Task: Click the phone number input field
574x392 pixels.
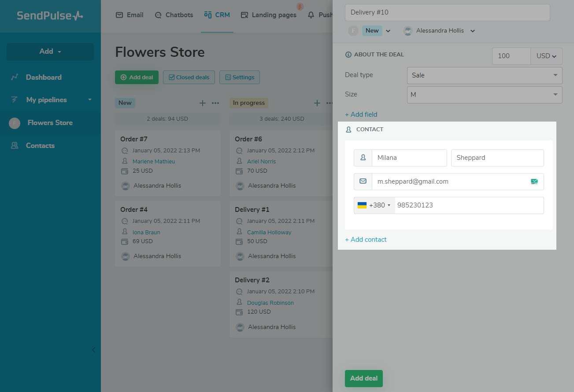Action: 469,205
